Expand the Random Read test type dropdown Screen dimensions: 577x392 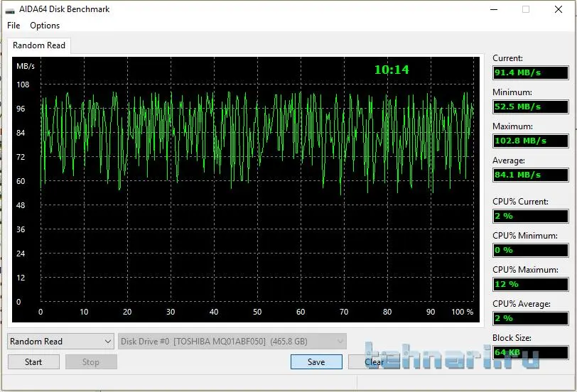click(x=60, y=342)
